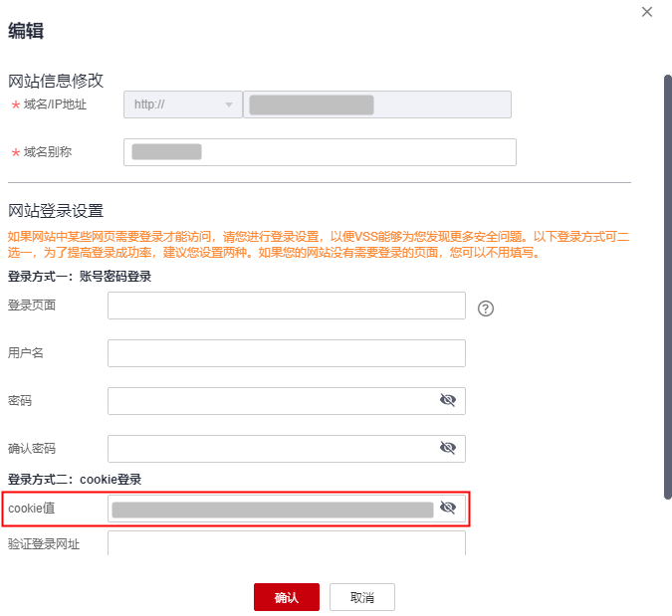The width and height of the screenshot is (672, 616).
Task: Click the 用户名 field label
Action: tap(26, 353)
